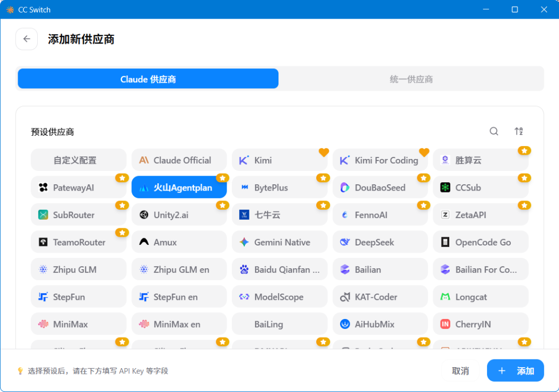Image resolution: width=559 pixels, height=392 pixels.
Task: Click the back arrow button
Action: [27, 39]
